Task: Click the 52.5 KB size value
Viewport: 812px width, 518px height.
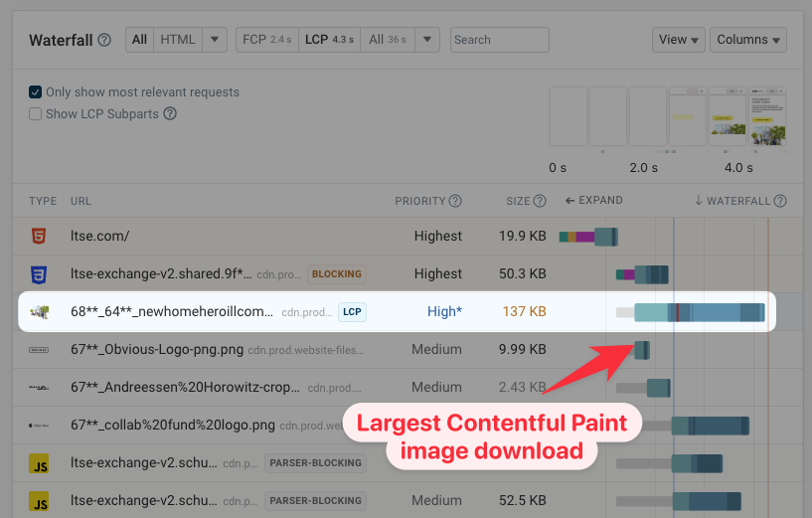Action: point(523,501)
